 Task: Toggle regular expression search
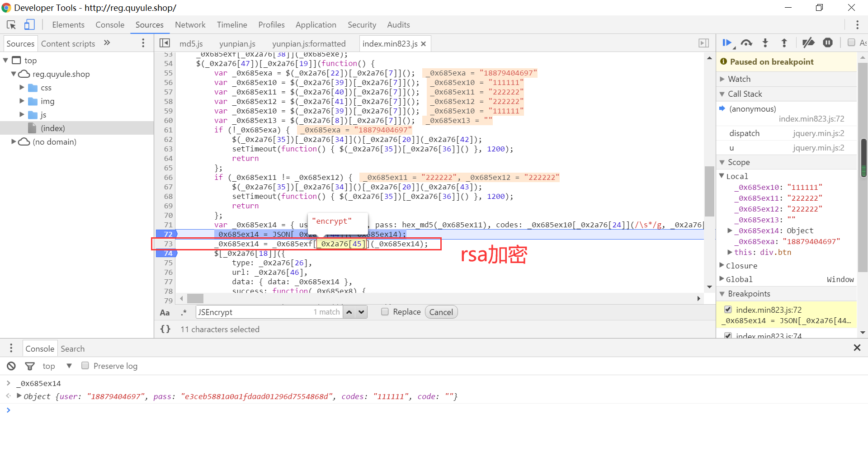pos(184,312)
